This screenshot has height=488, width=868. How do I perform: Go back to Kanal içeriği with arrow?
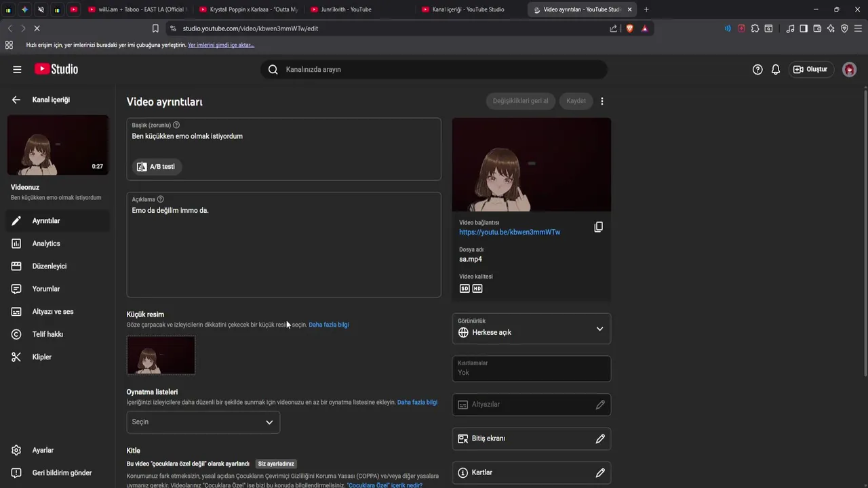pyautogui.click(x=16, y=100)
